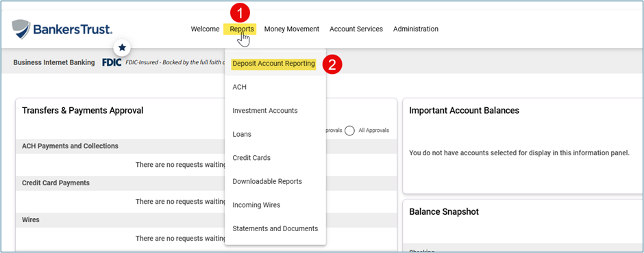This screenshot has height=253, width=644.
Task: Open the Money Movement menu
Action: click(x=292, y=29)
